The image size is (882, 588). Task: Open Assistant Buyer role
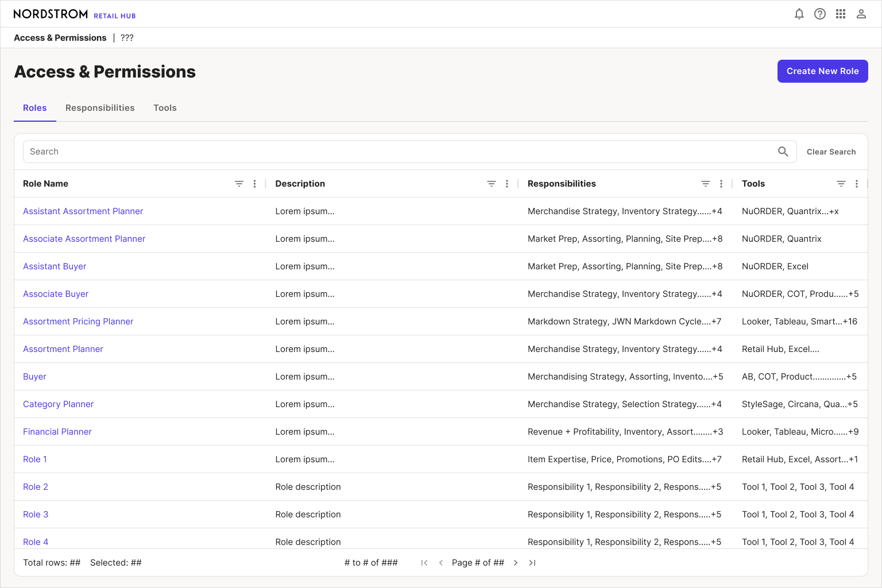(55, 266)
